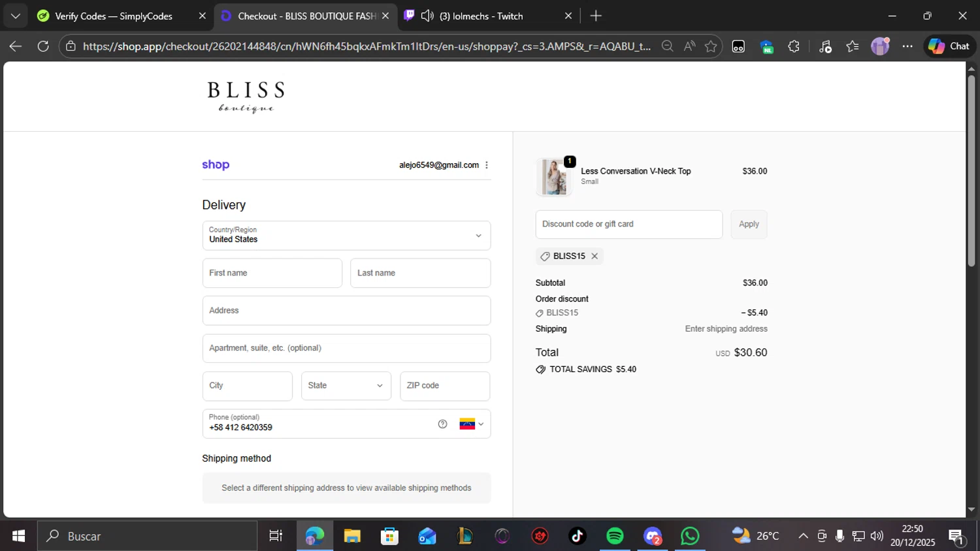
Task: Open Microsoft Edge from taskbar
Action: pyautogui.click(x=315, y=536)
